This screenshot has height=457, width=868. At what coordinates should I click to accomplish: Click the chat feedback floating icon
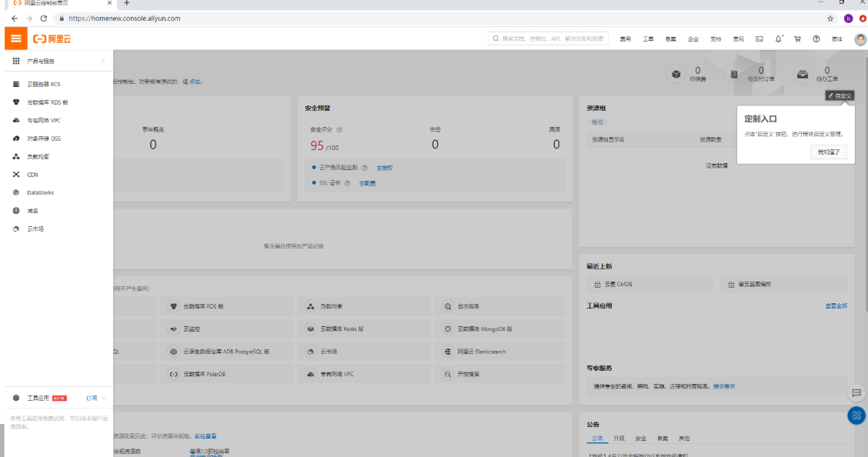[856, 393]
